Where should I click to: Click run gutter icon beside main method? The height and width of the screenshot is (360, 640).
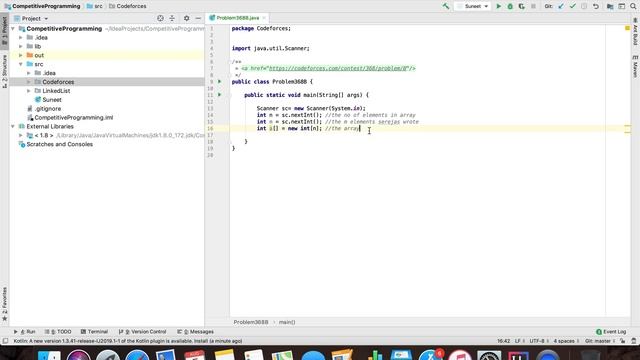220,95
